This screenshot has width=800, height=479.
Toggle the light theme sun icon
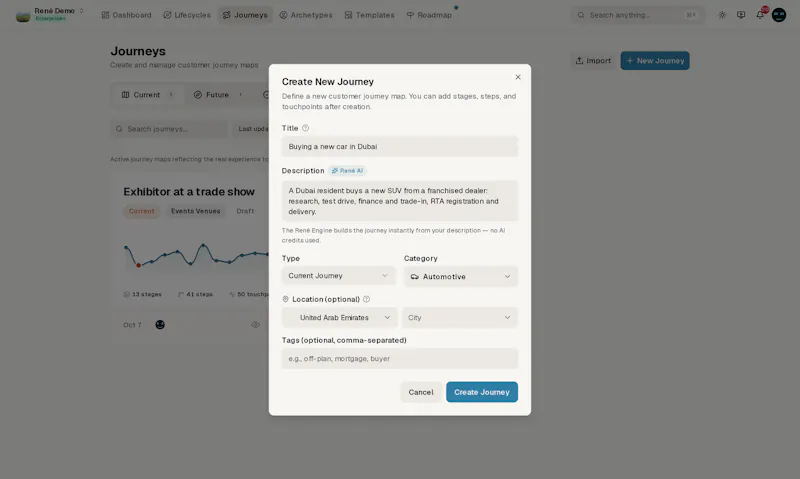click(722, 15)
